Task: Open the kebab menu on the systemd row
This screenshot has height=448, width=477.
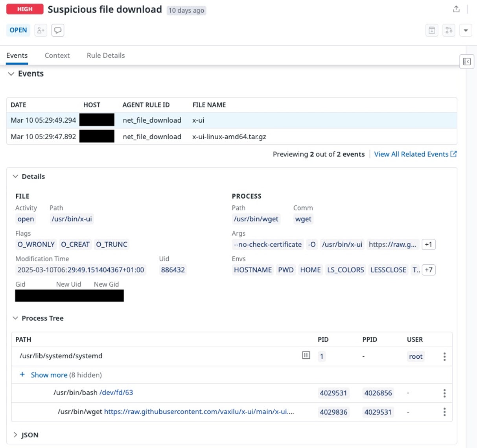Action: pyautogui.click(x=444, y=356)
